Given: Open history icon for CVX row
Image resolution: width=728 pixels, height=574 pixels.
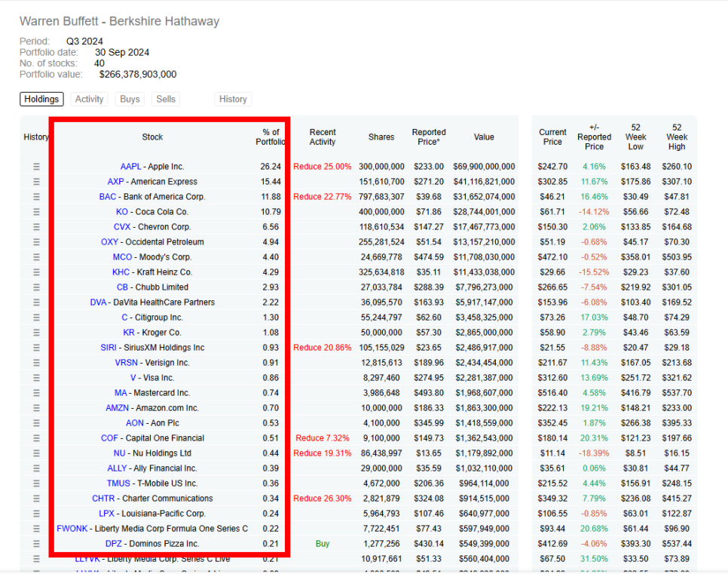Looking at the screenshot, I should (x=36, y=227).
